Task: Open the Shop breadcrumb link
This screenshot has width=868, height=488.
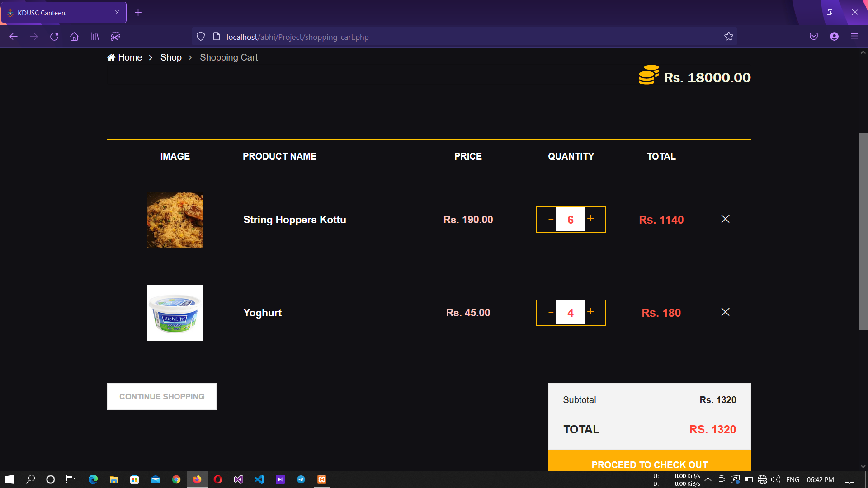Action: point(171,57)
